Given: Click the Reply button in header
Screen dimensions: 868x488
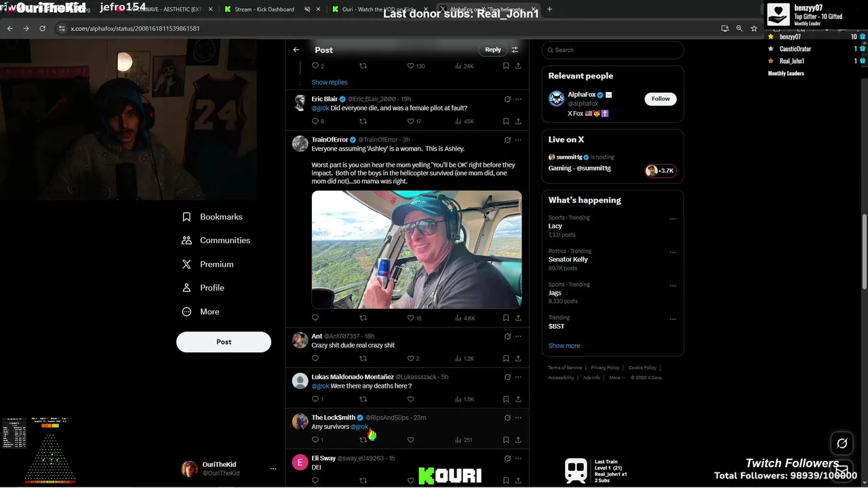Looking at the screenshot, I should (x=493, y=49).
